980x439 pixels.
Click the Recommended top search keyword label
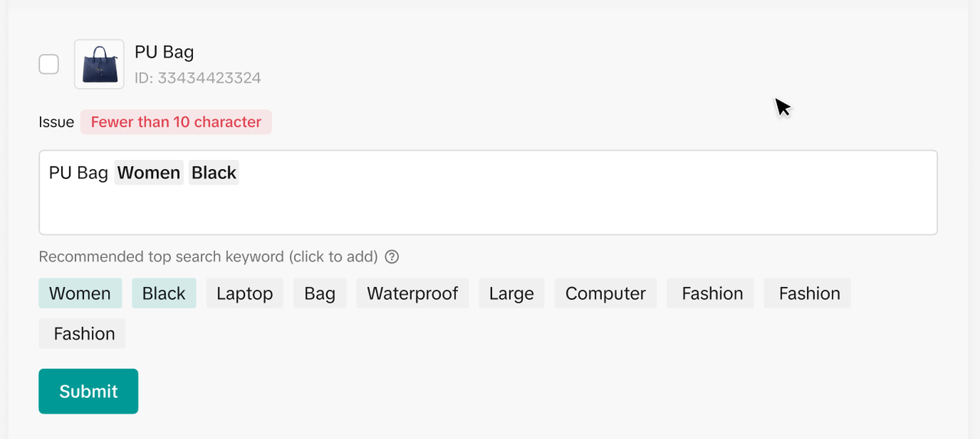pyautogui.click(x=208, y=257)
